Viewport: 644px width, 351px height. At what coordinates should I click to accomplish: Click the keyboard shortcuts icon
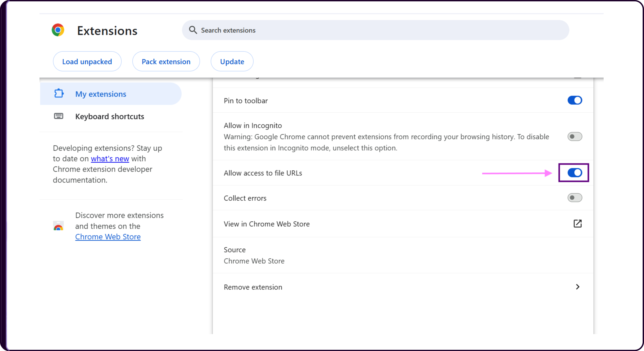tap(59, 116)
